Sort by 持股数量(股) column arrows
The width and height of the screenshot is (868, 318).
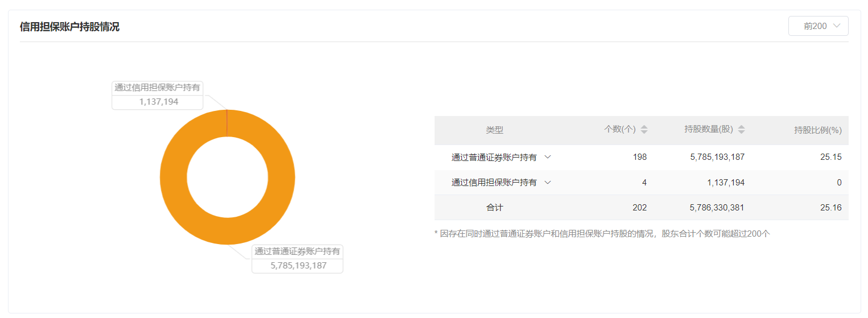tap(741, 130)
